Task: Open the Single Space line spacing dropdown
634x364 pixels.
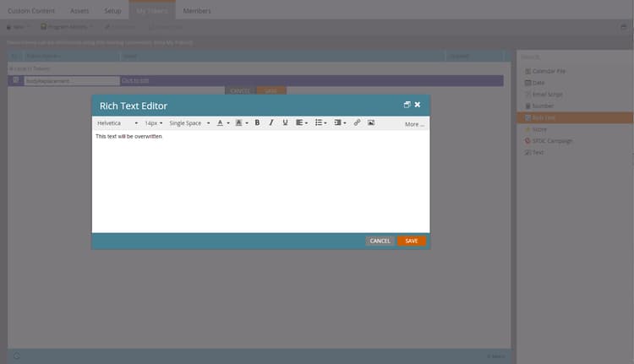Action: [189, 123]
